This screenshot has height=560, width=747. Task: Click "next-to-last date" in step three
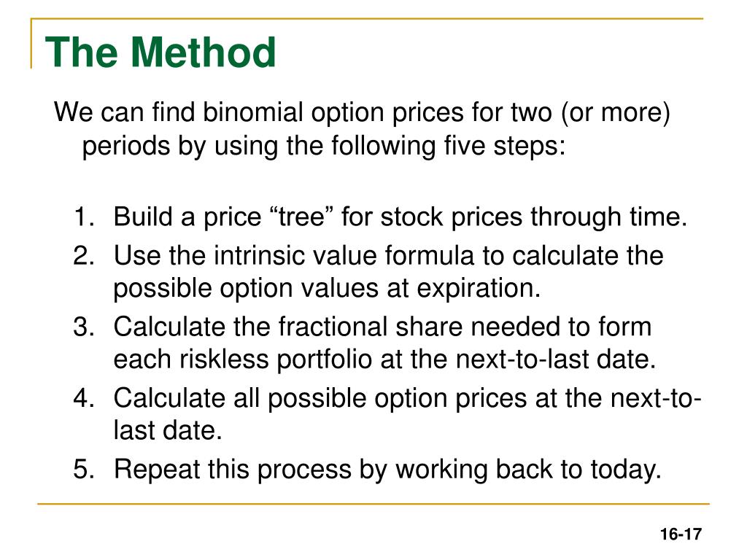[x=555, y=359]
